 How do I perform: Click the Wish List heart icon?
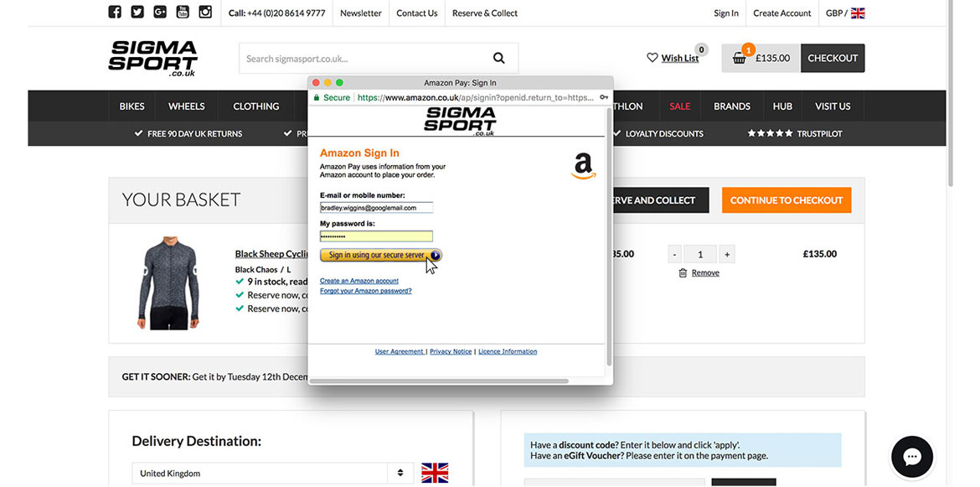click(652, 58)
